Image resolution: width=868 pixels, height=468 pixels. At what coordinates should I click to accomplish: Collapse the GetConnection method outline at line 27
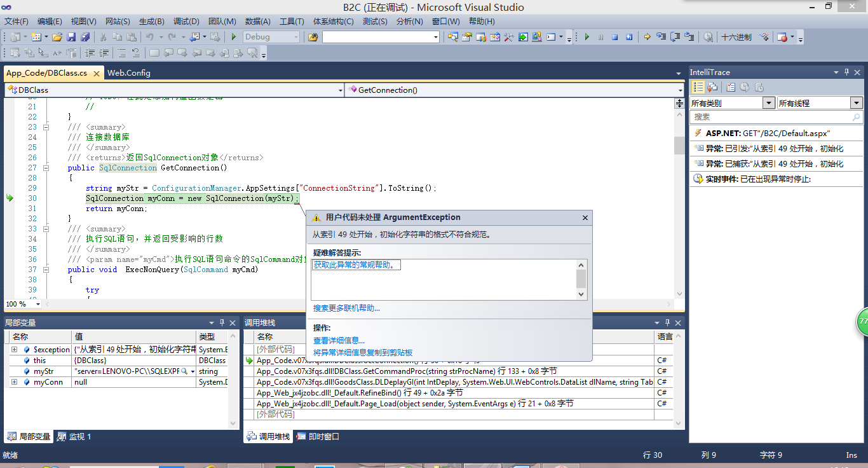click(46, 168)
